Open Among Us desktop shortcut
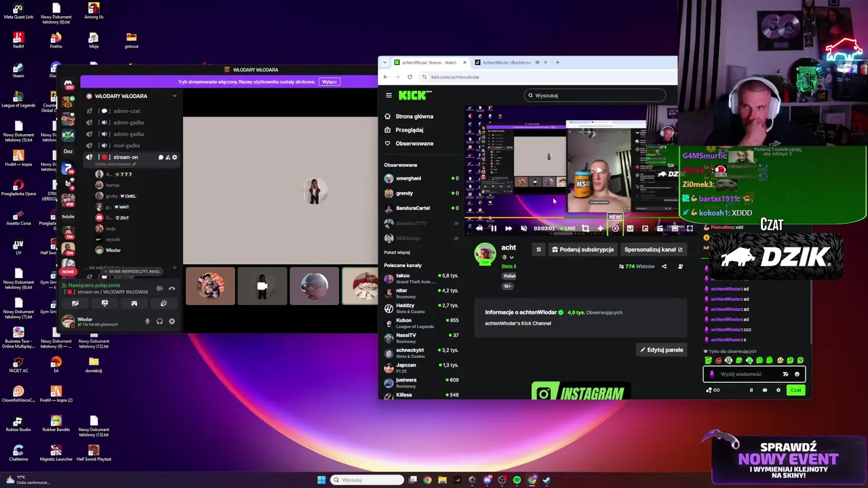 [x=94, y=12]
